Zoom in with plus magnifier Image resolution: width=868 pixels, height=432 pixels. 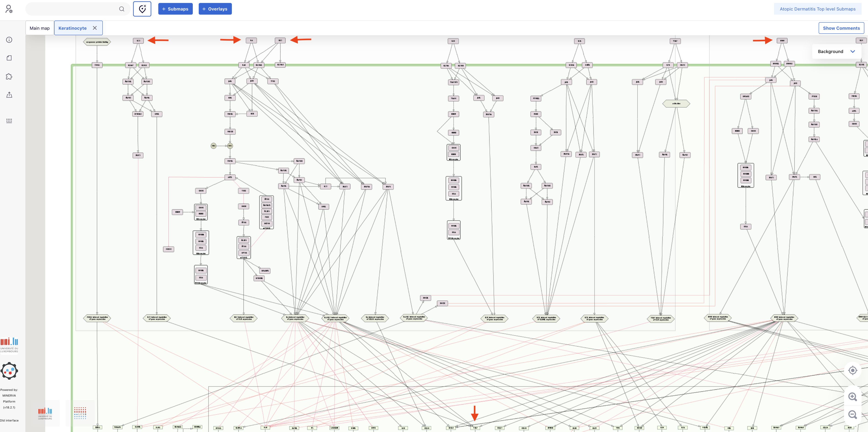pos(852,397)
